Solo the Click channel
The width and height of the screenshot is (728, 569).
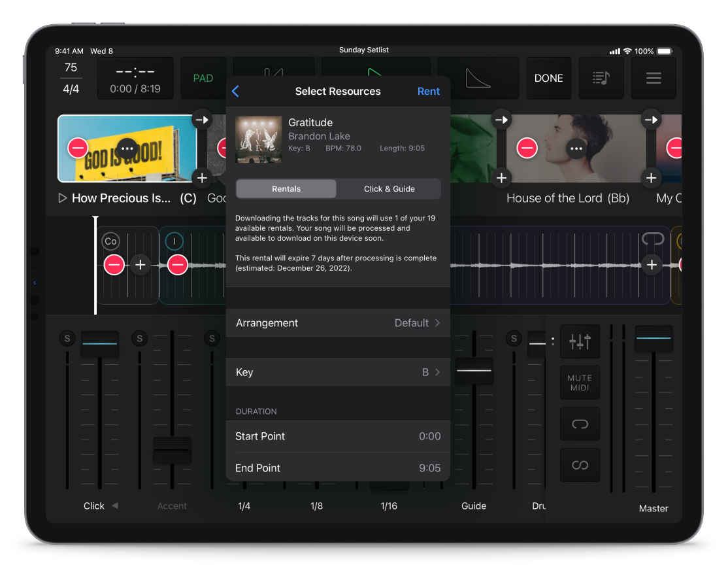pos(67,338)
